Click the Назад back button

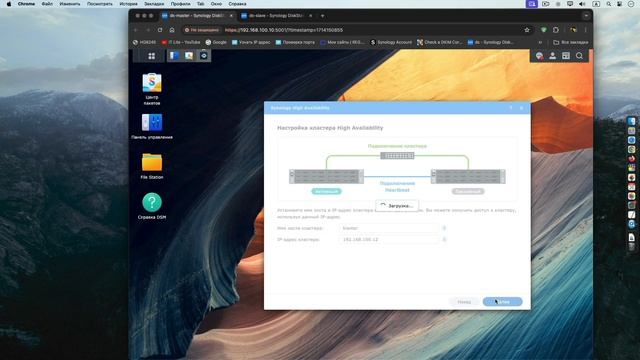464,302
